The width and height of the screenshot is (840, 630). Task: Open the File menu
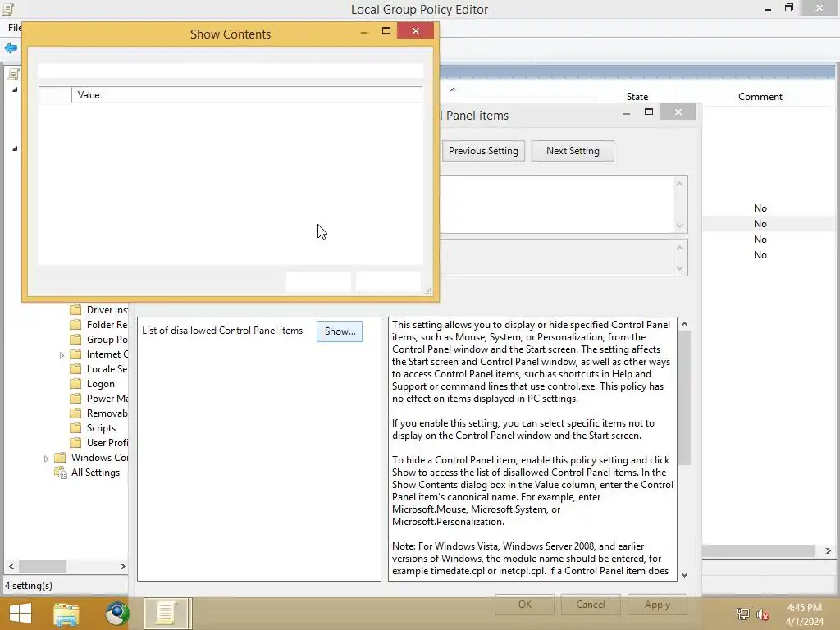pos(15,28)
